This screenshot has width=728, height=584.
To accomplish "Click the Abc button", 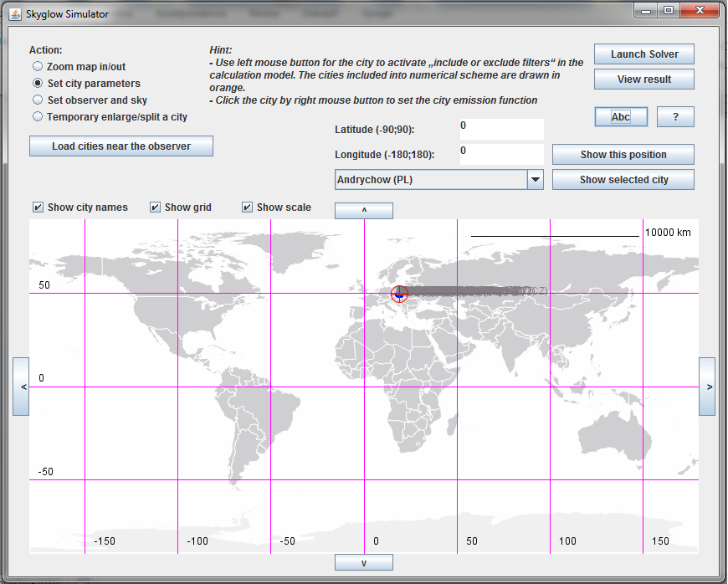I will (620, 117).
